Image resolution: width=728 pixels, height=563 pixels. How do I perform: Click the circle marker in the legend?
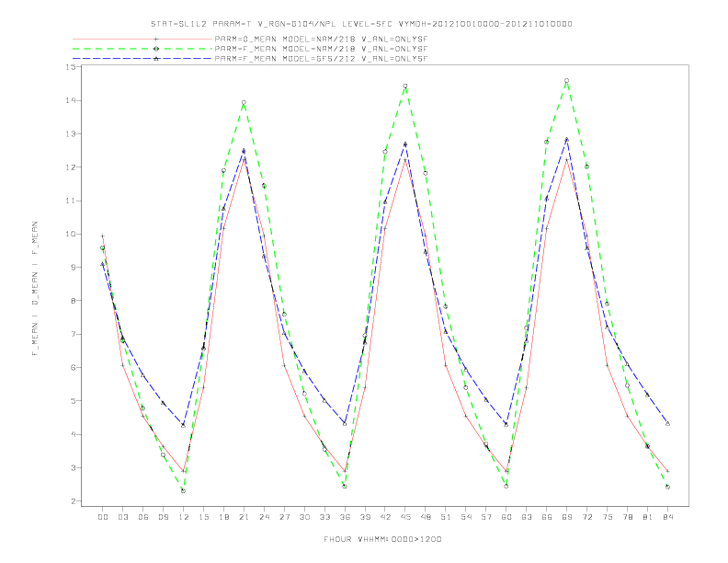(x=156, y=49)
